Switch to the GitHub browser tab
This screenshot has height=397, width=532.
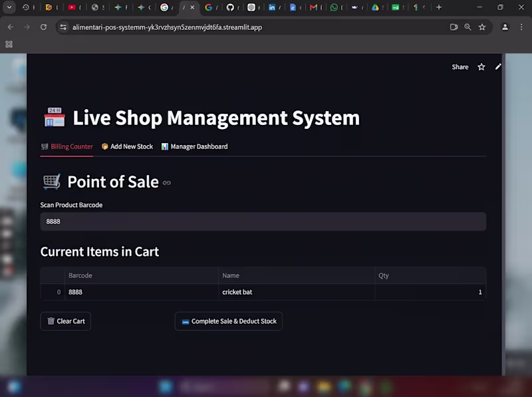click(x=230, y=7)
